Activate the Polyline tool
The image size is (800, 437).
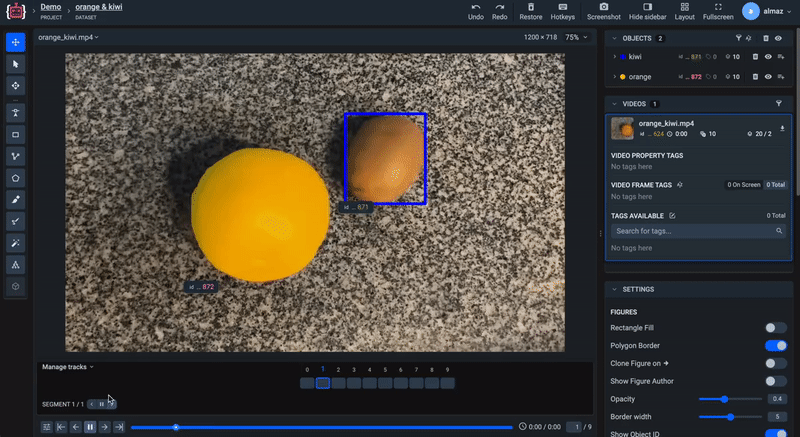(15, 156)
